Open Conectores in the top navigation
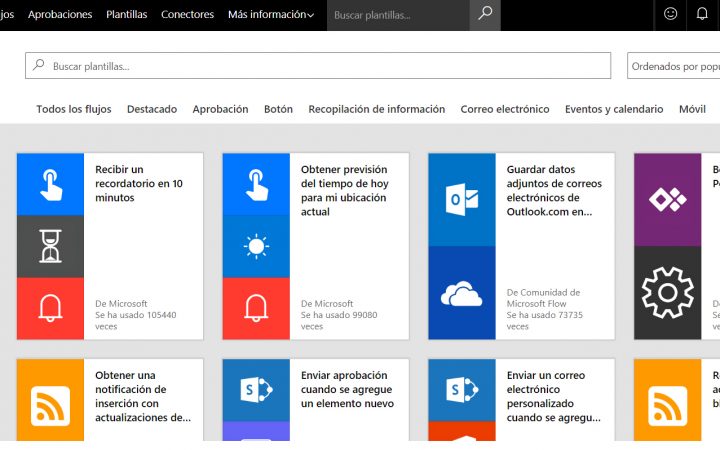 [x=187, y=15]
